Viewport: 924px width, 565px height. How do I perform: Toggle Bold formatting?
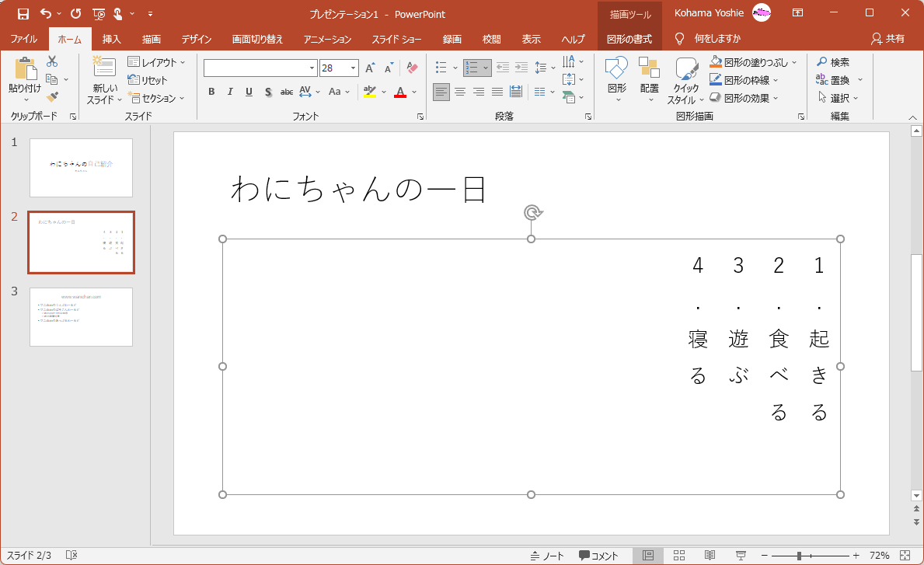tap(211, 92)
